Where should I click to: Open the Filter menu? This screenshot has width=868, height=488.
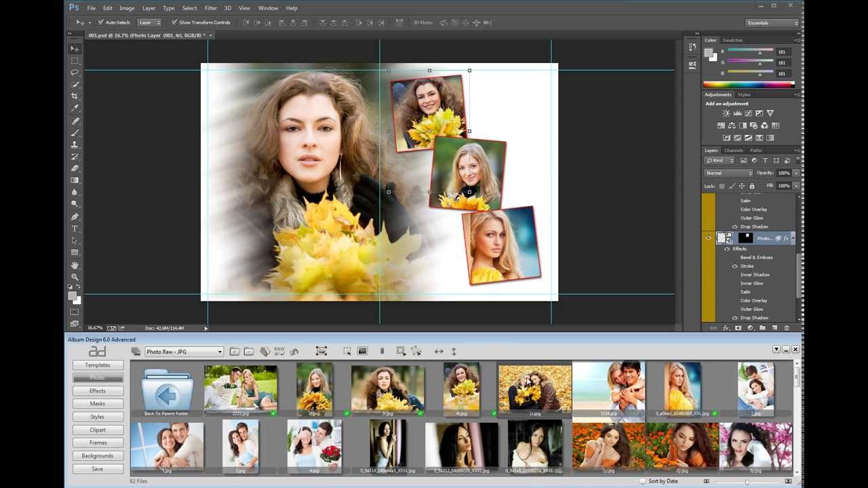click(210, 8)
